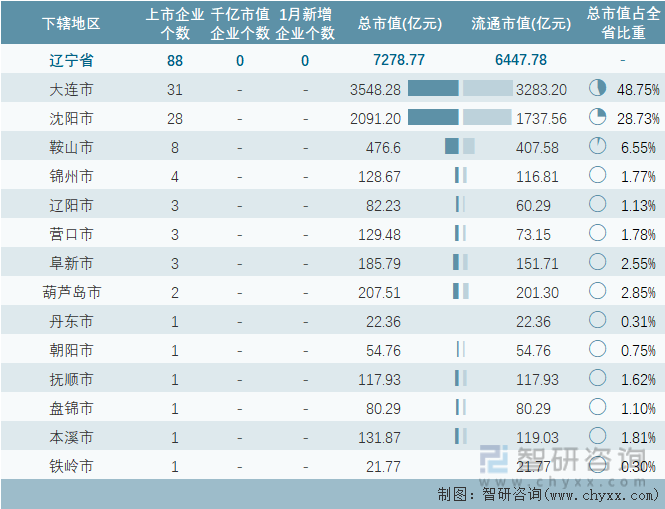Click the 朝阳市 row label
The height and width of the screenshot is (509, 665).
71,350
